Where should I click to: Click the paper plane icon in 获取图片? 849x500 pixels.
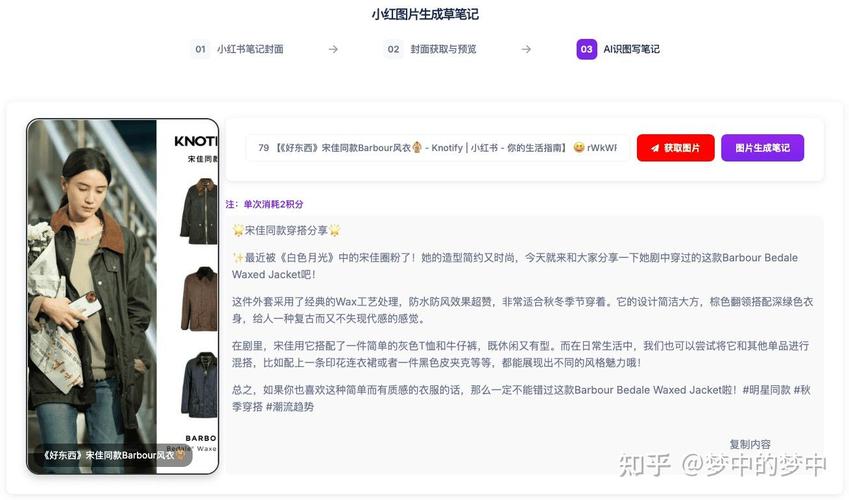click(x=655, y=148)
